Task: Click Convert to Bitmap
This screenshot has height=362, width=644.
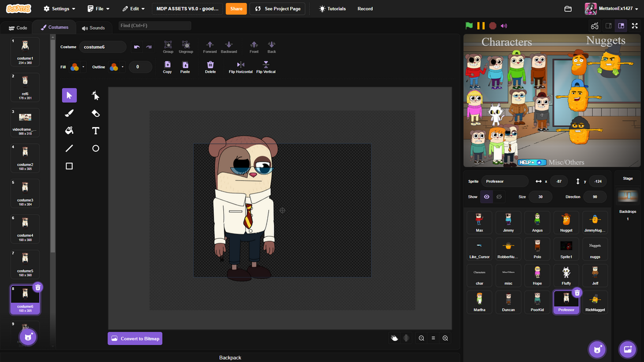Action: coord(135,338)
